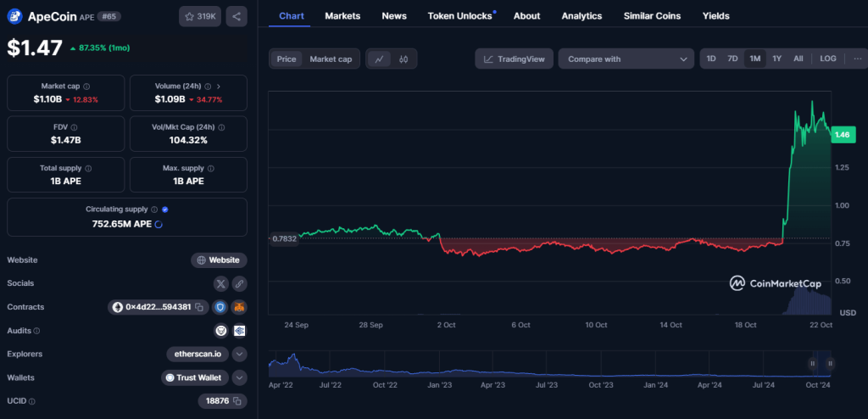
Task: Open the X (Twitter) social link
Action: (221, 284)
